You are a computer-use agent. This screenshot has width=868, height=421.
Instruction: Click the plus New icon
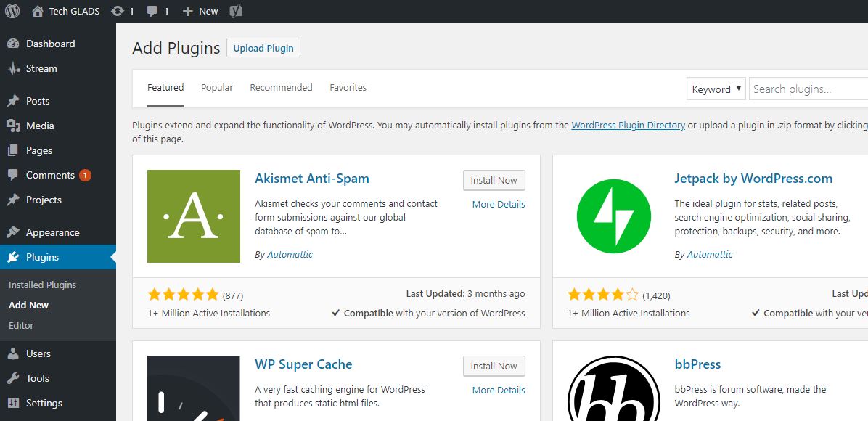point(188,11)
